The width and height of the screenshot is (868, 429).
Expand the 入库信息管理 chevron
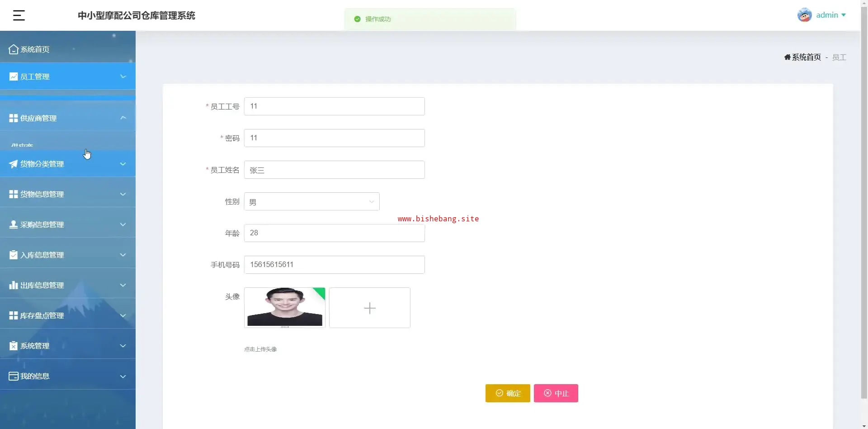[x=123, y=255]
